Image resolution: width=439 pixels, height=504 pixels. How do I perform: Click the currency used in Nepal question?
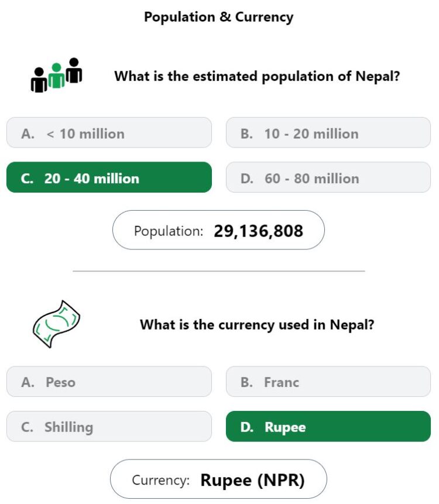(257, 325)
